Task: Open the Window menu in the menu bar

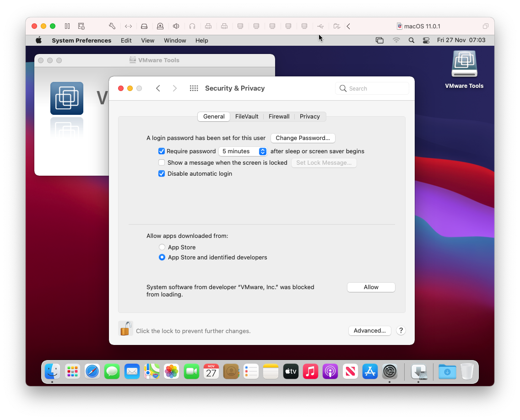Action: [x=175, y=40]
